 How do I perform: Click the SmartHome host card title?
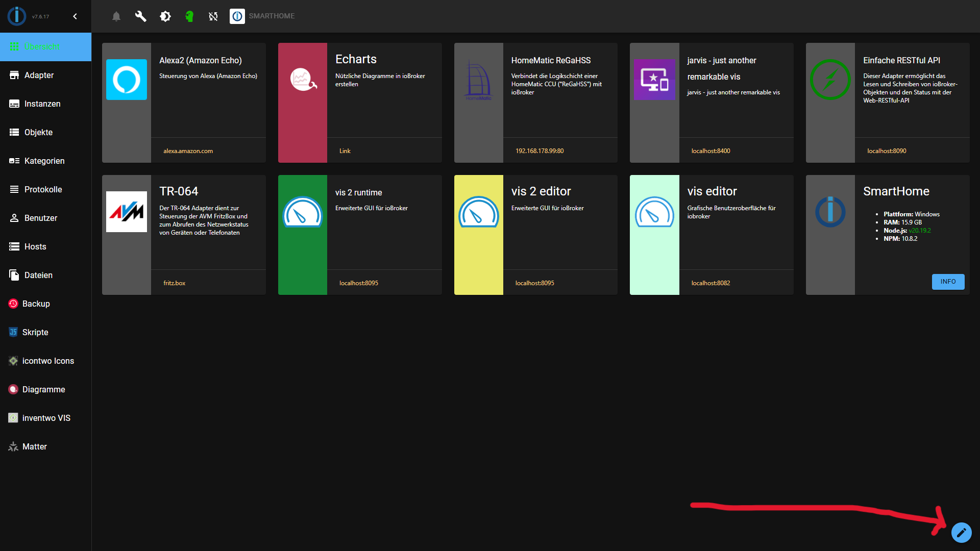pos(896,191)
